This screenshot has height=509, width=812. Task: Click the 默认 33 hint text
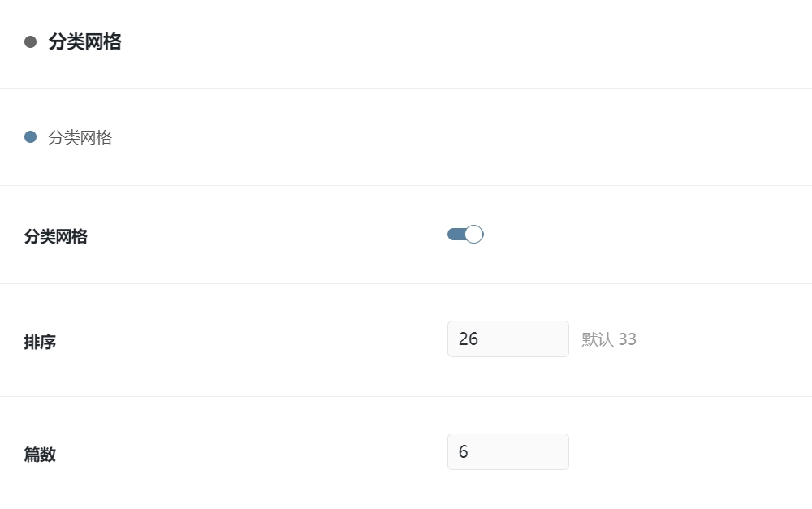(x=609, y=339)
